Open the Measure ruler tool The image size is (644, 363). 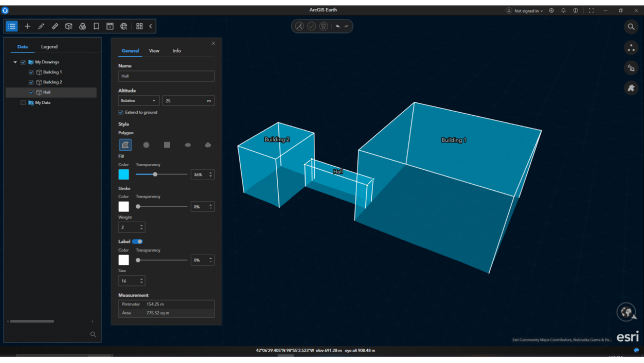tap(55, 26)
